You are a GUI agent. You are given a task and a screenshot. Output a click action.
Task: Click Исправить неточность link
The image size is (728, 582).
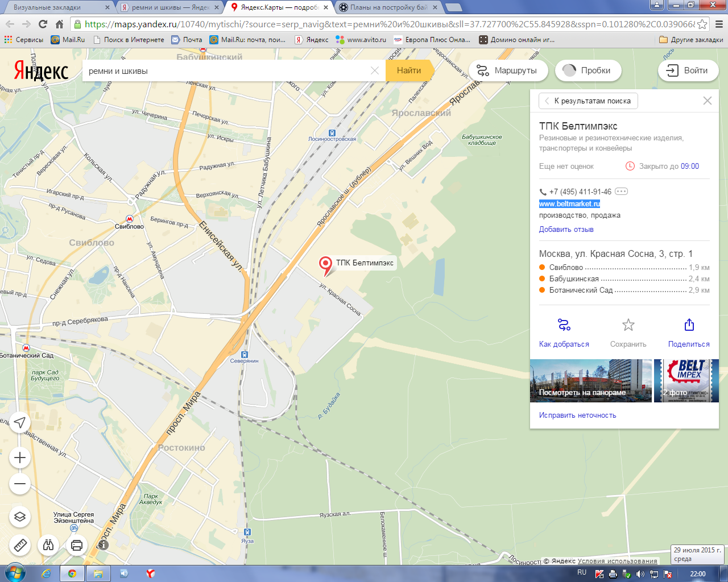coord(577,415)
